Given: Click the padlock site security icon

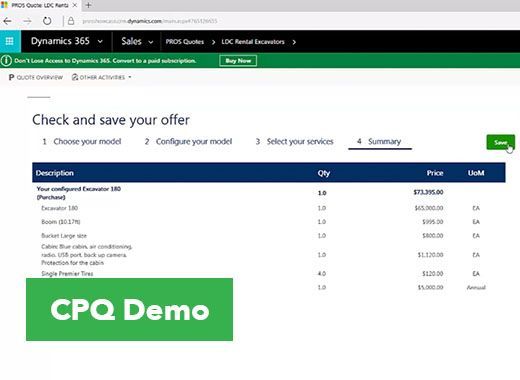Looking at the screenshot, I should pos(71,21).
